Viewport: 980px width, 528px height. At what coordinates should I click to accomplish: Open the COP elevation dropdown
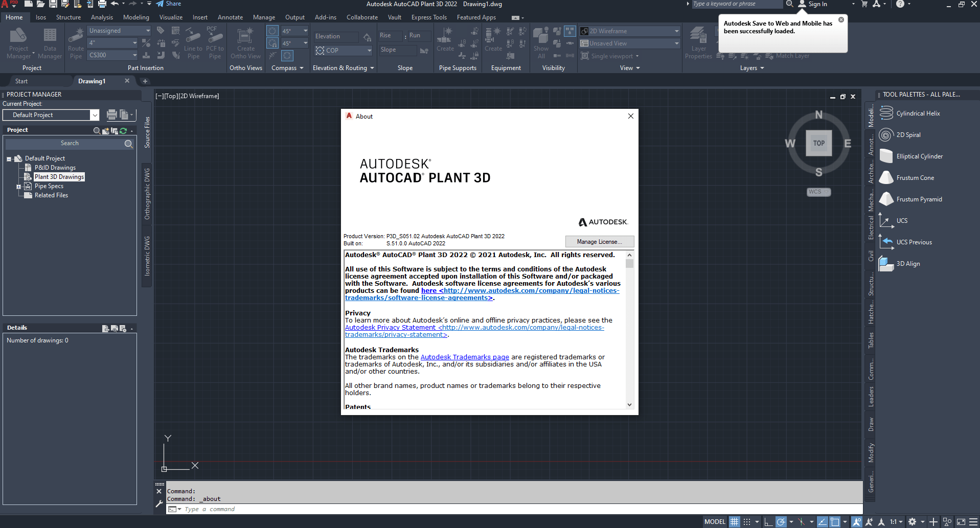343,51
